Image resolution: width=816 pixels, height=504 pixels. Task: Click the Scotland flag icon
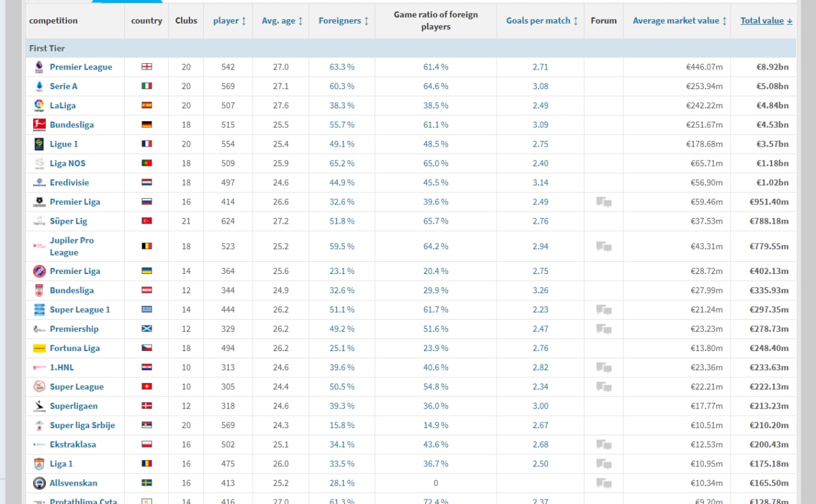pyautogui.click(x=147, y=329)
